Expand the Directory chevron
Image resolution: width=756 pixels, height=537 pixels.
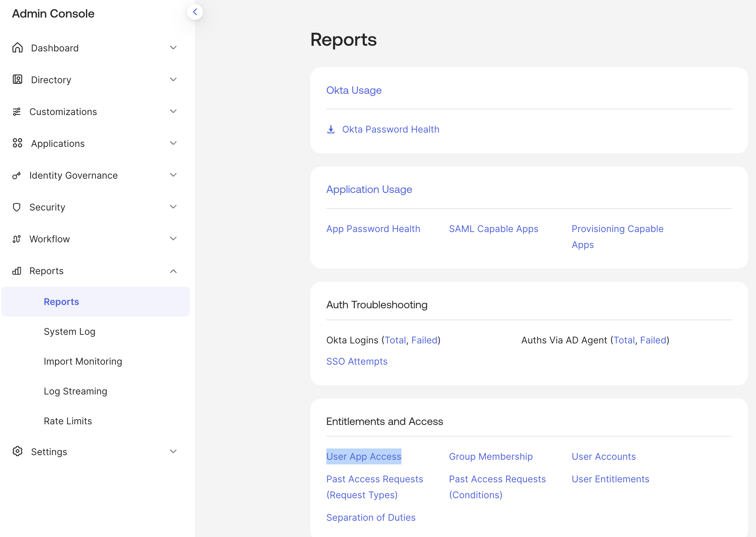pyautogui.click(x=173, y=80)
